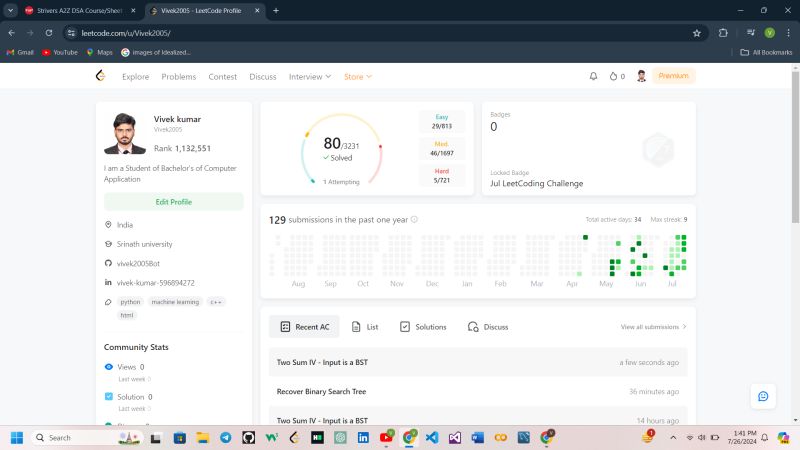Expand the Store dropdown menu
800x450 pixels.
pyautogui.click(x=357, y=76)
